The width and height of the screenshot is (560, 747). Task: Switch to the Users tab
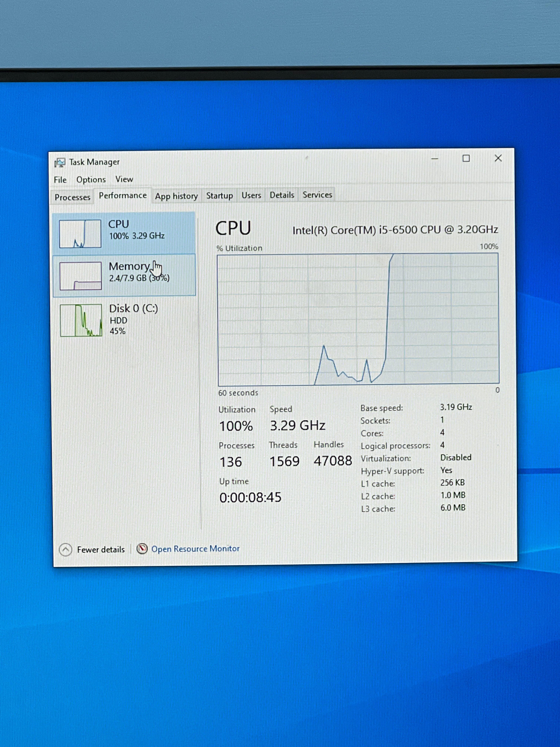[251, 195]
